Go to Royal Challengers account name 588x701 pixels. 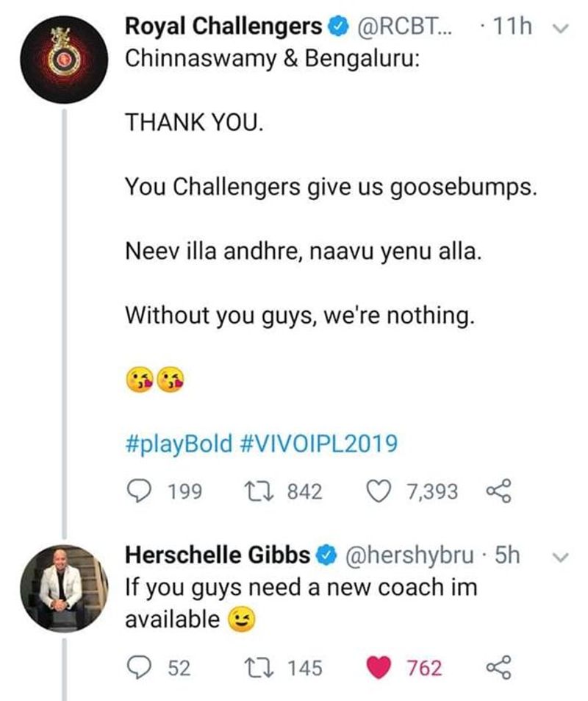coord(223,27)
